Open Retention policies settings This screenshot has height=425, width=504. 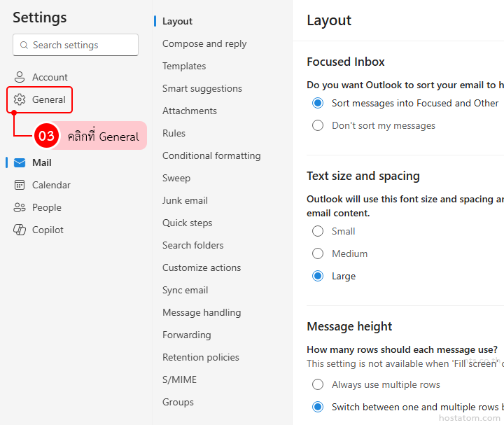[201, 357]
